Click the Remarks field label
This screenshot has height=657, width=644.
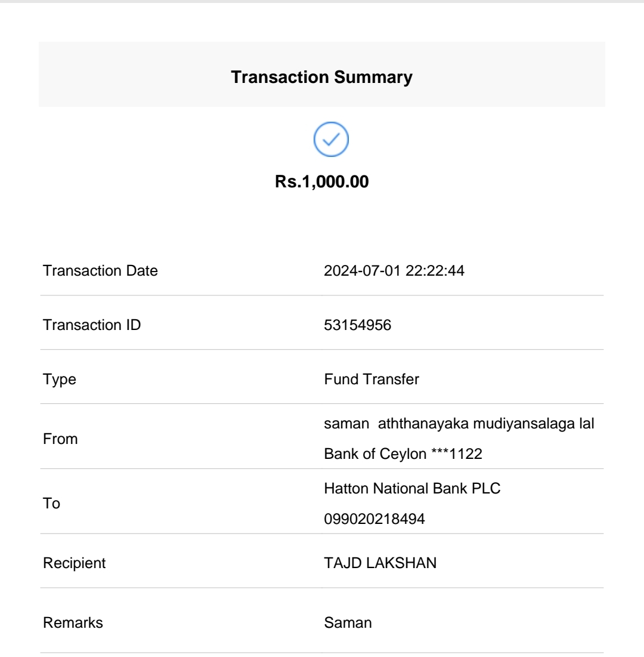73,623
